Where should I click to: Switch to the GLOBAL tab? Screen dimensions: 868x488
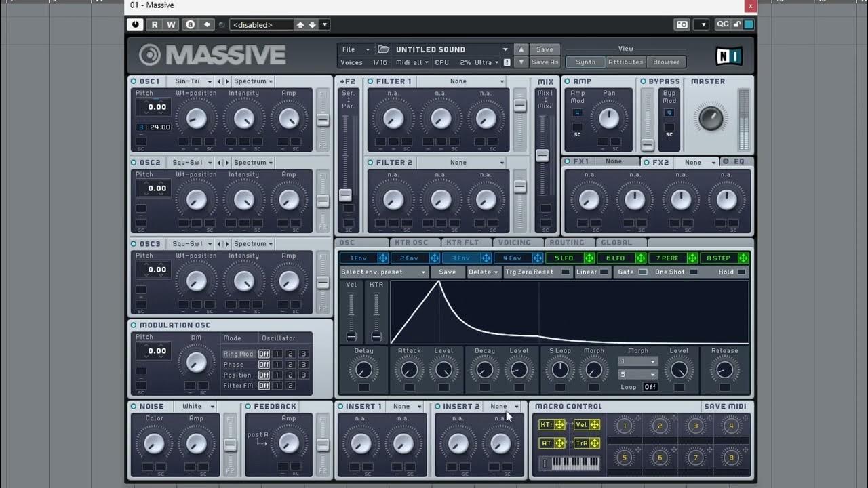(616, 243)
